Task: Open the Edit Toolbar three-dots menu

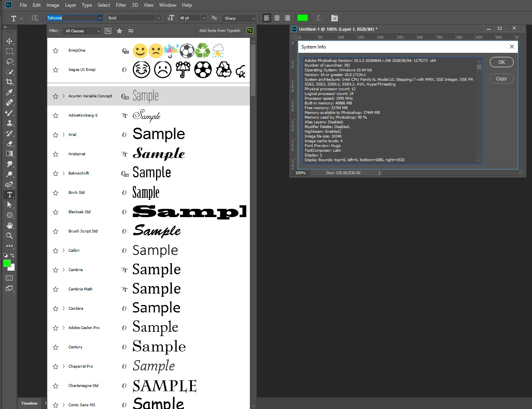Action: (9, 246)
